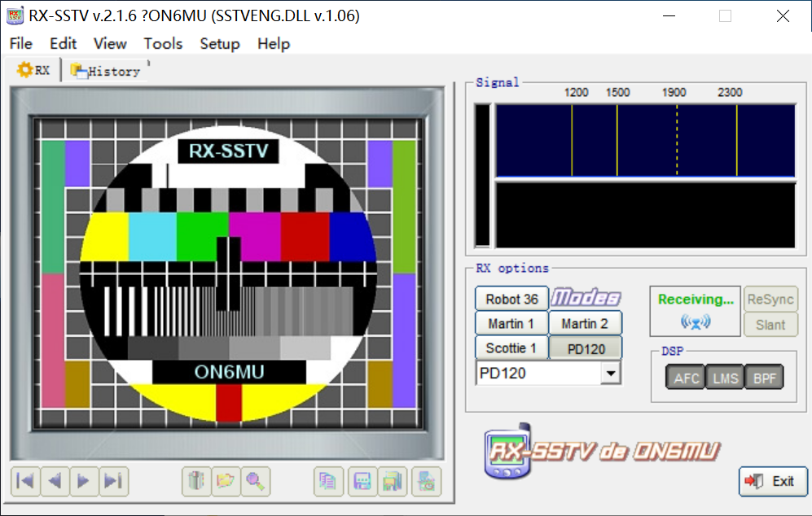Close the RX-SSTV window
Image resolution: width=812 pixels, height=516 pixels.
783,16
